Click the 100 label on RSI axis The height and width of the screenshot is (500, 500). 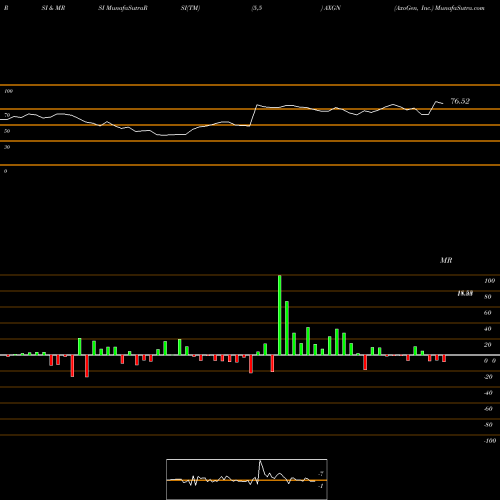[x=8, y=91]
